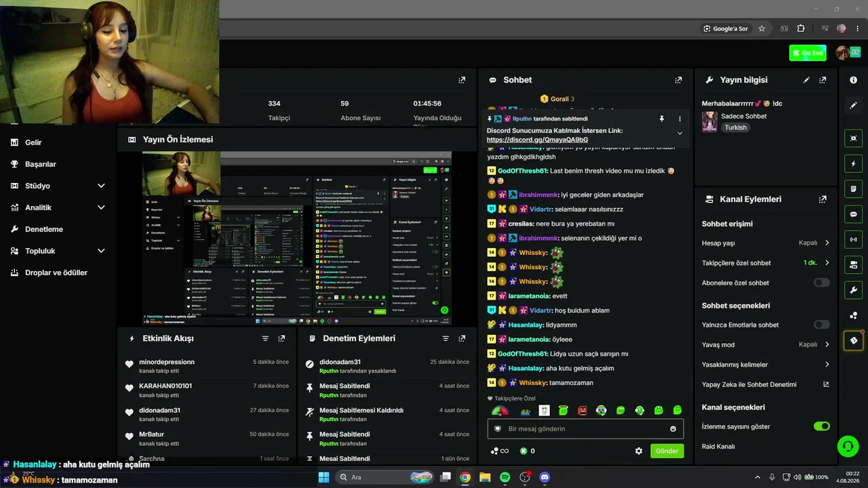Click the green Go live button
868x488 pixels.
[x=808, y=53]
